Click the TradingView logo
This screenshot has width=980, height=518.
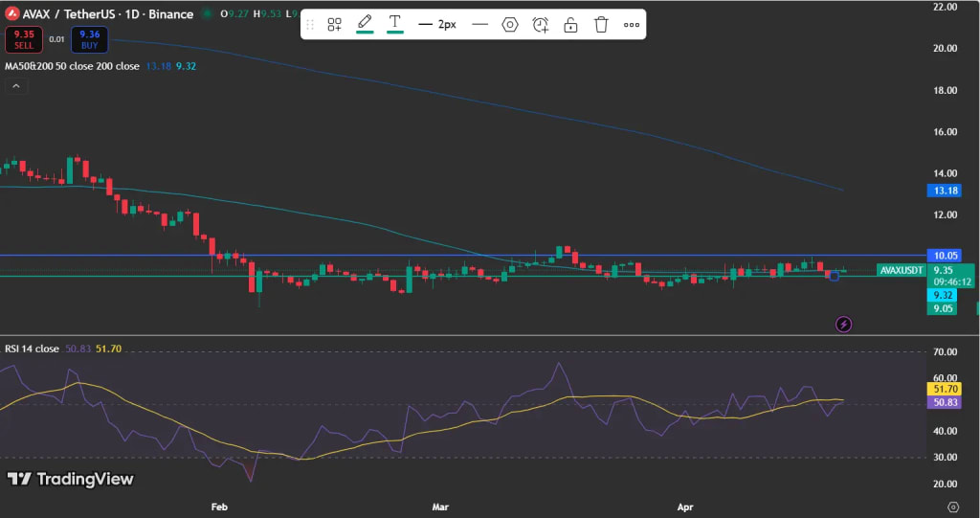(x=70, y=479)
